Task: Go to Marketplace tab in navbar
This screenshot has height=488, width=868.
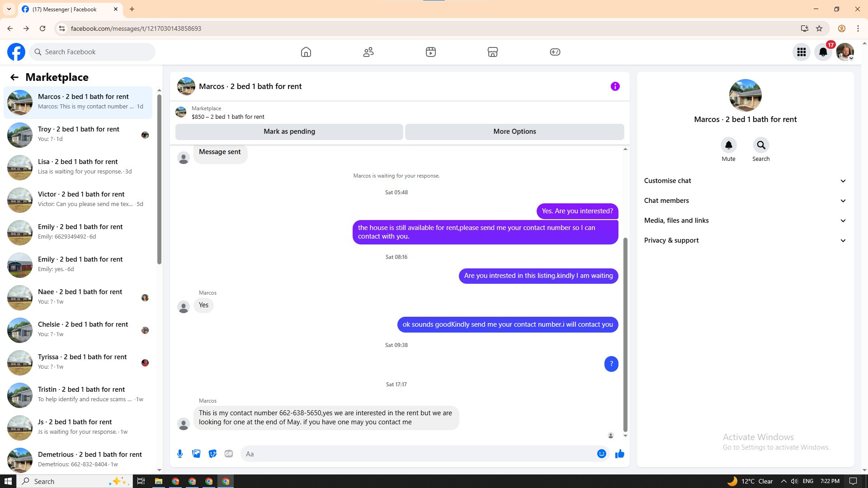Action: (x=493, y=52)
